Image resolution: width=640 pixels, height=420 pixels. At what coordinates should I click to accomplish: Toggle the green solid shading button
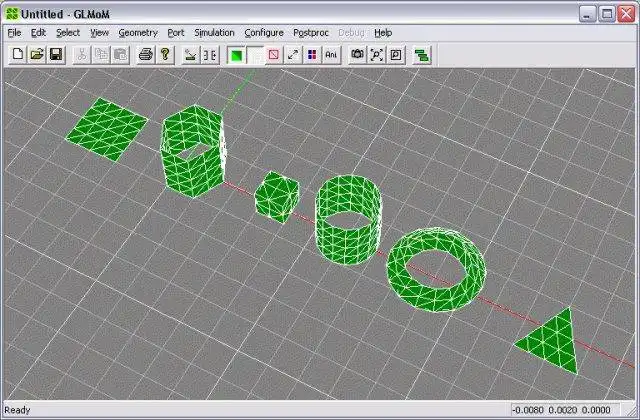(236, 55)
